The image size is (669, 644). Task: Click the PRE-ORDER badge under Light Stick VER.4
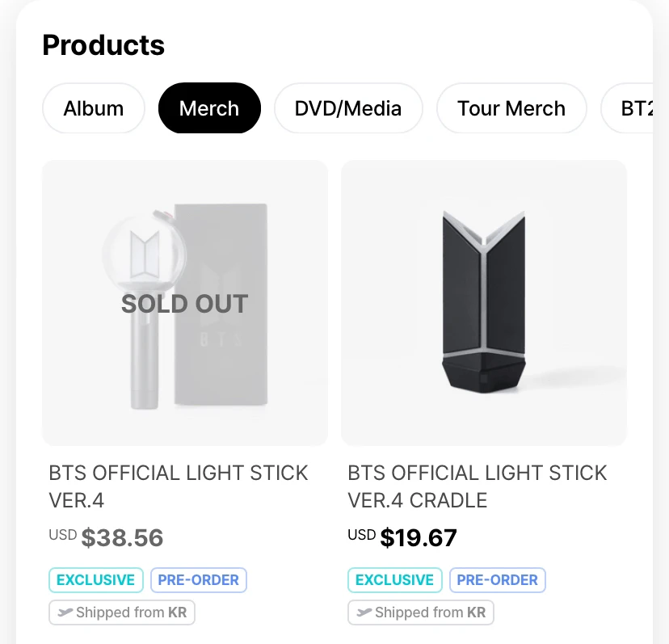point(198,580)
